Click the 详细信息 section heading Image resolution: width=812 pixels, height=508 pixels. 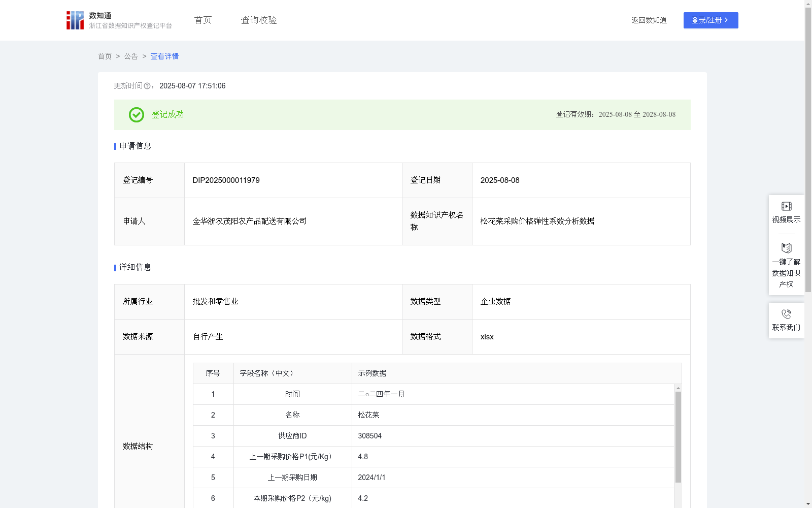tap(136, 268)
